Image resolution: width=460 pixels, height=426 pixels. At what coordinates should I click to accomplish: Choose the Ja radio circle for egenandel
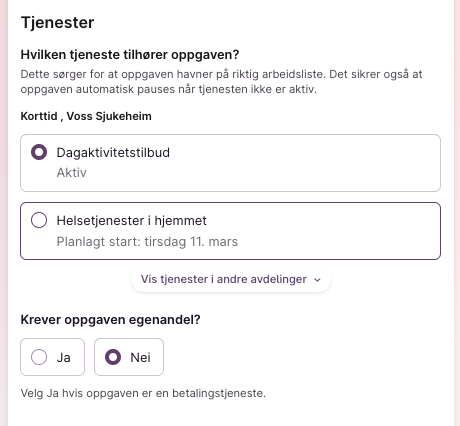39,357
